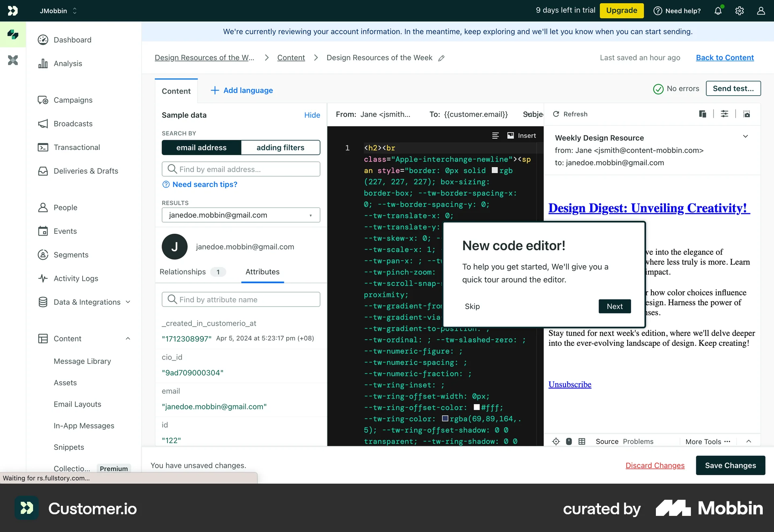774x532 pixels.
Task: Hide the Sample data panel
Action: [312, 115]
